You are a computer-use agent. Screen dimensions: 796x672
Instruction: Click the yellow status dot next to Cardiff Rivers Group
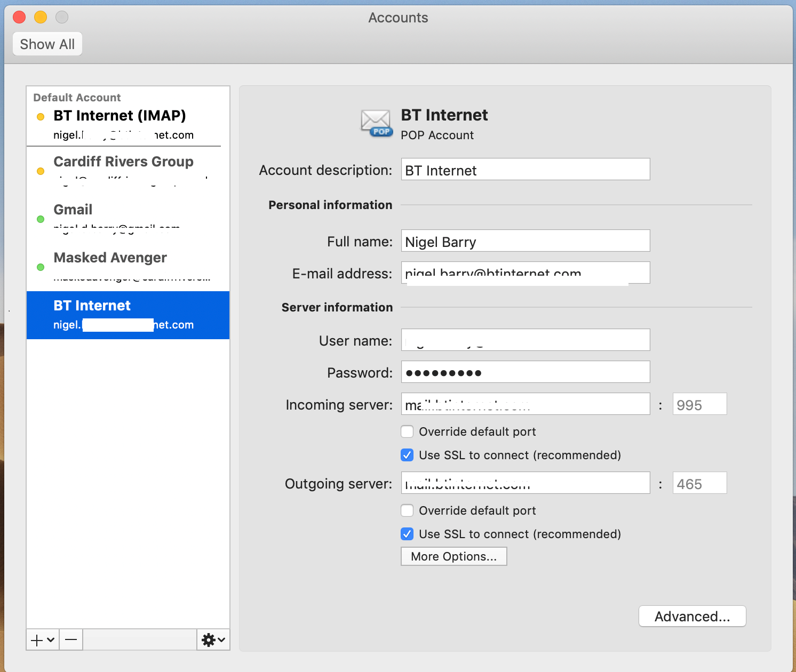[x=41, y=171]
